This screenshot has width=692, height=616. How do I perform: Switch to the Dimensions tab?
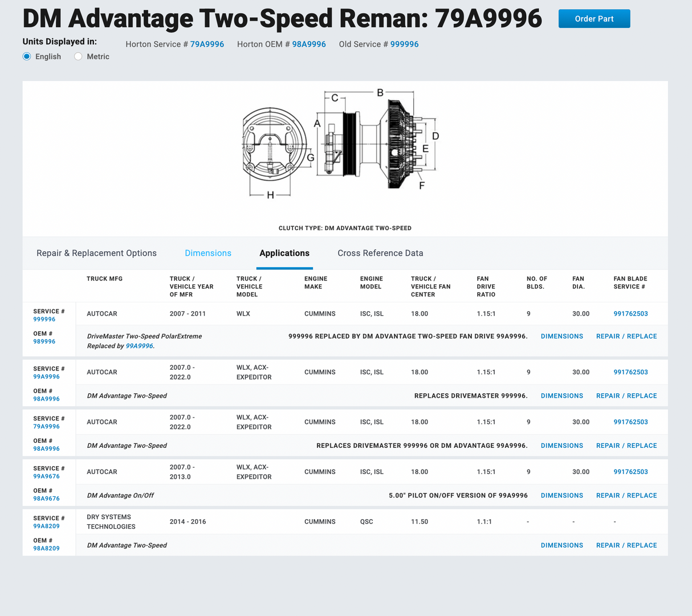click(x=208, y=253)
